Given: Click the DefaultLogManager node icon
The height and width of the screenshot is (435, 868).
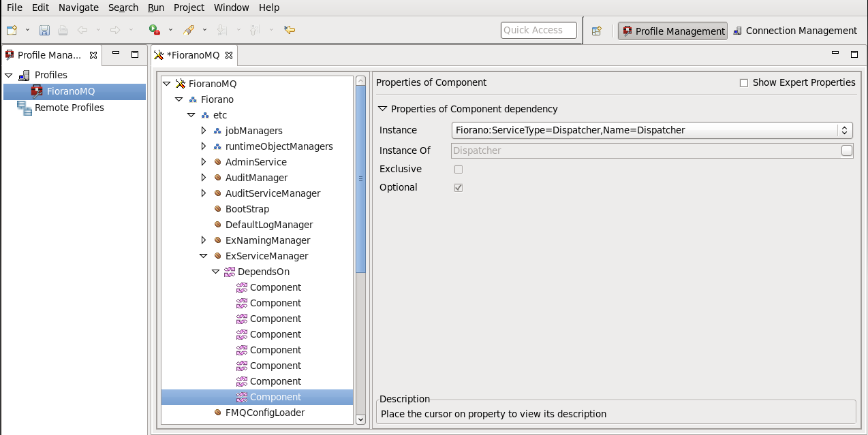Looking at the screenshot, I should pyautogui.click(x=217, y=225).
